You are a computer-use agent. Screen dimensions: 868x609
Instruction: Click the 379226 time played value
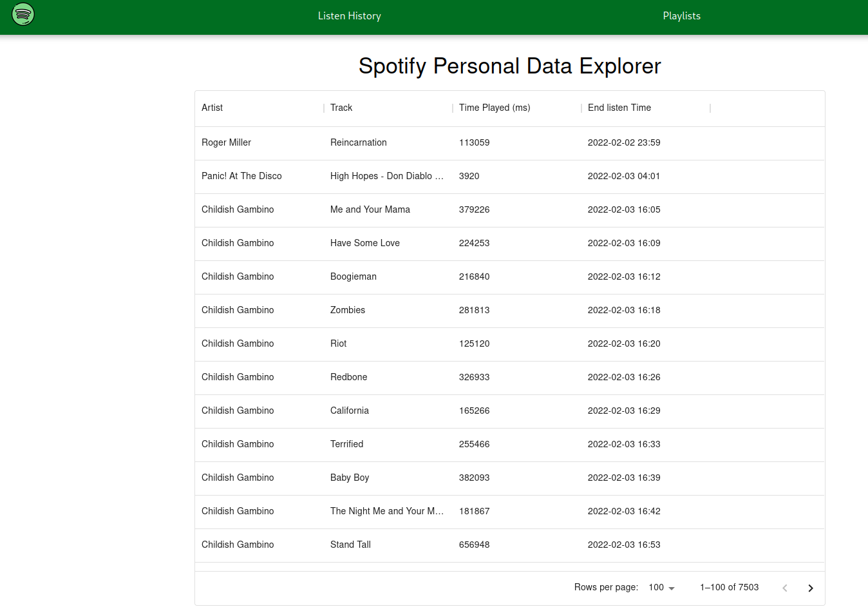pyautogui.click(x=475, y=209)
